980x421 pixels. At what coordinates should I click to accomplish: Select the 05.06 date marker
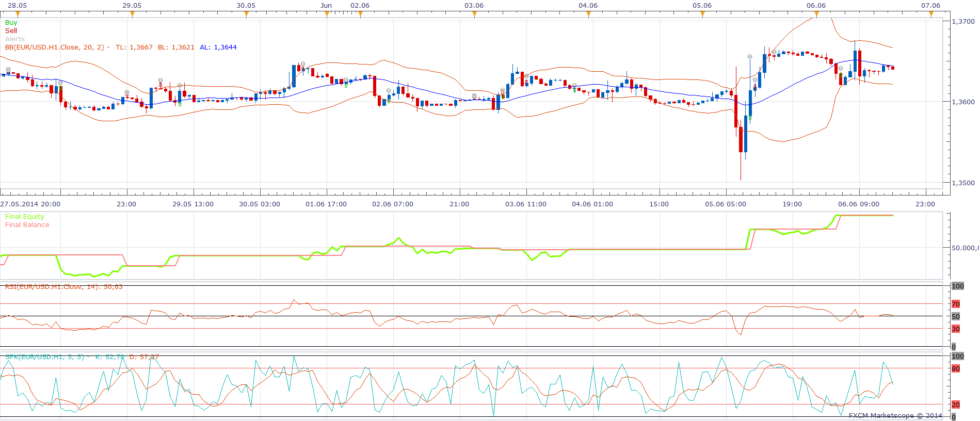[702, 14]
